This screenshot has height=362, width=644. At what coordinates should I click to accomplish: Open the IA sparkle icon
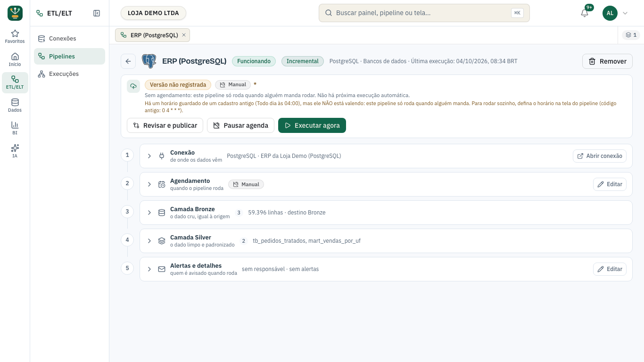(15, 151)
